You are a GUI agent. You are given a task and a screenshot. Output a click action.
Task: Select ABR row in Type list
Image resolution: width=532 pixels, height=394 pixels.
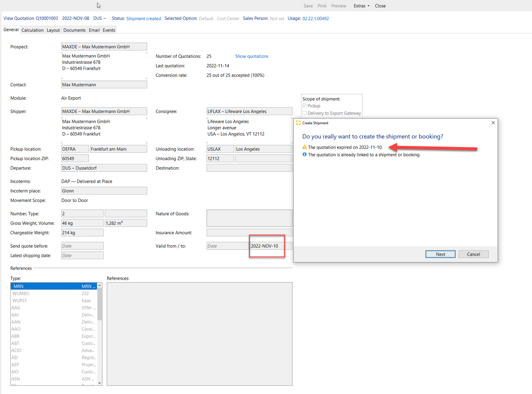54,336
